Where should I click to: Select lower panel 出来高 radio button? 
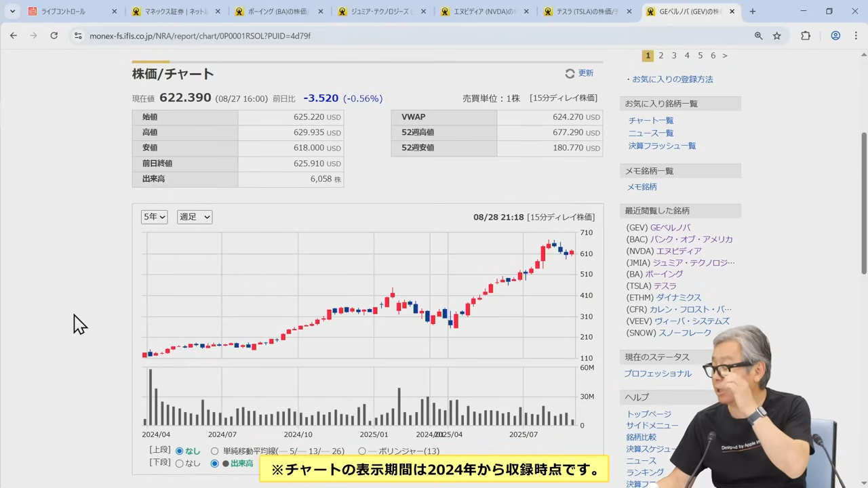214,464
